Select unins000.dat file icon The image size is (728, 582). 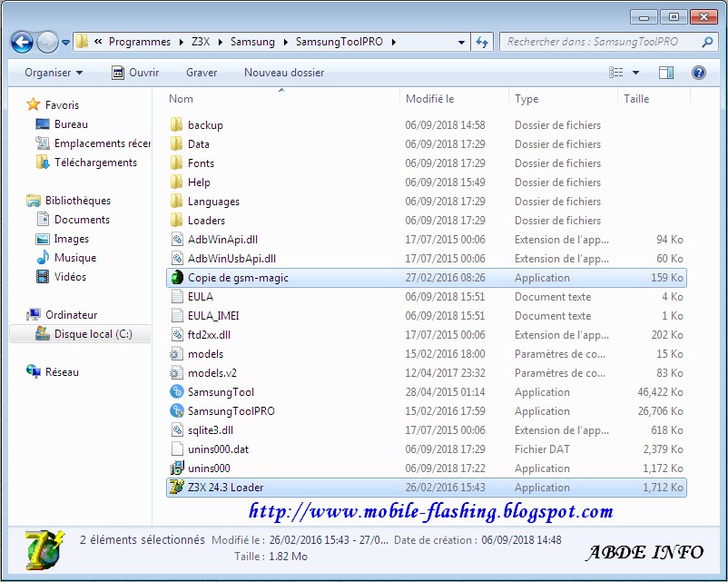coord(177,449)
